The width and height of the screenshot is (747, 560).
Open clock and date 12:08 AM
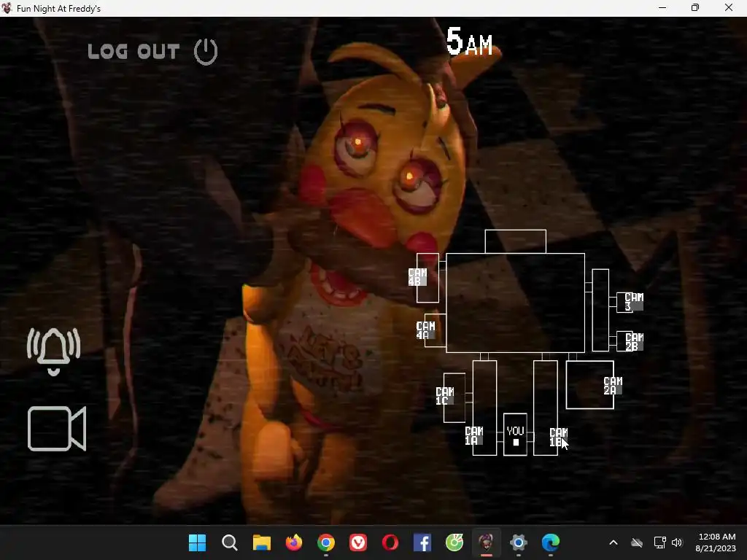(716, 542)
